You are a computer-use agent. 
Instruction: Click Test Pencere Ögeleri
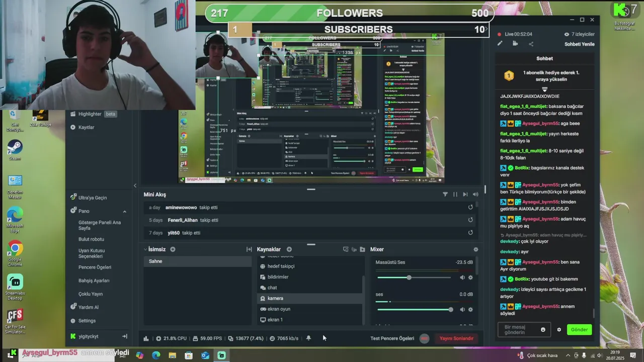coord(392,338)
